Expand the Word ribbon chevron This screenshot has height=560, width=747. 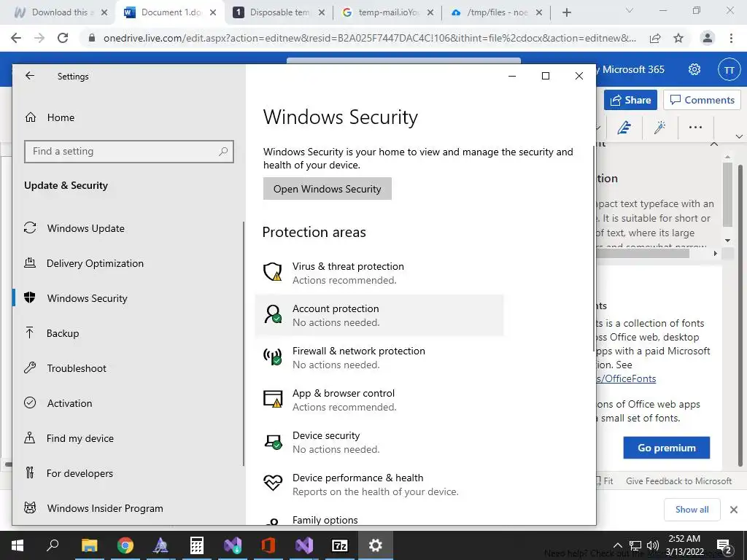739,136
